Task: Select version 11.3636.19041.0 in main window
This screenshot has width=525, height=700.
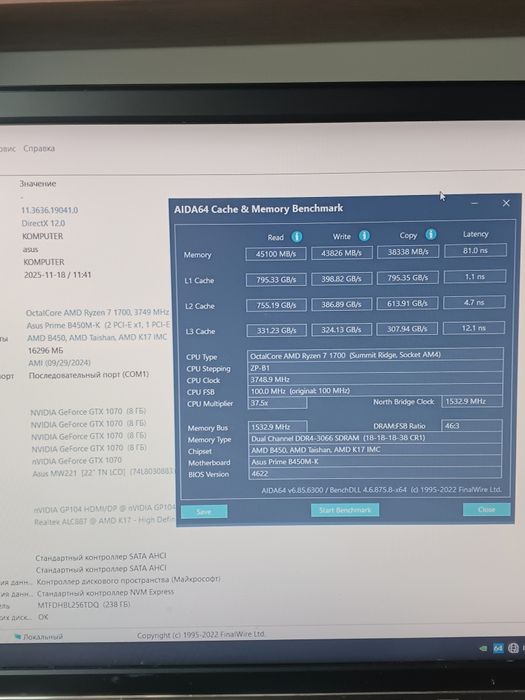Action: (x=50, y=210)
